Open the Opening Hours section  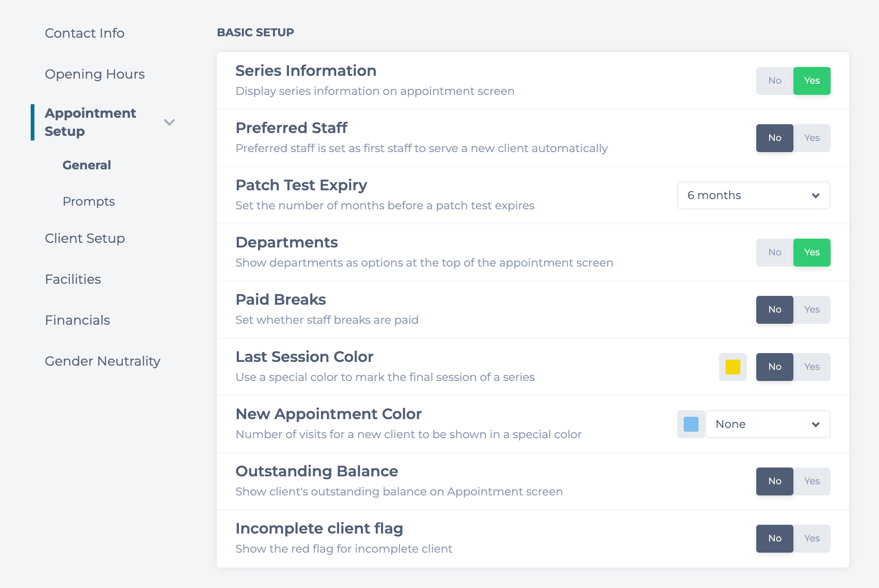95,74
